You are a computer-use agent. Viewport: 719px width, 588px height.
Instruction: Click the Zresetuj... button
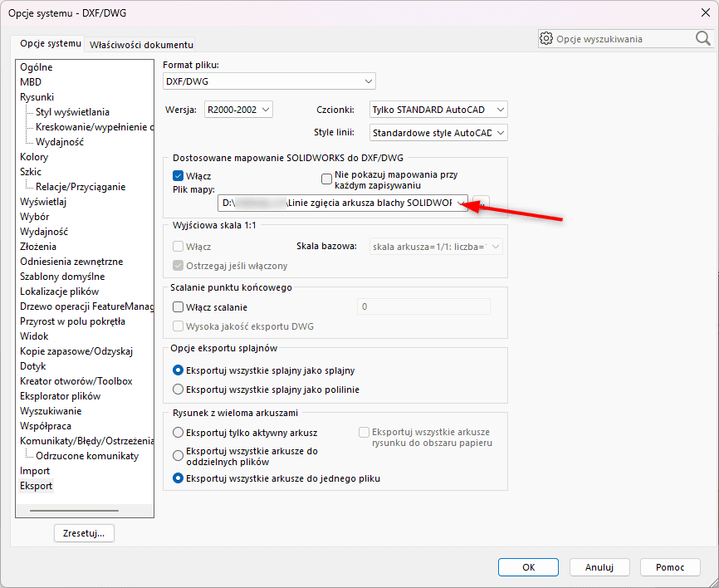coord(84,533)
